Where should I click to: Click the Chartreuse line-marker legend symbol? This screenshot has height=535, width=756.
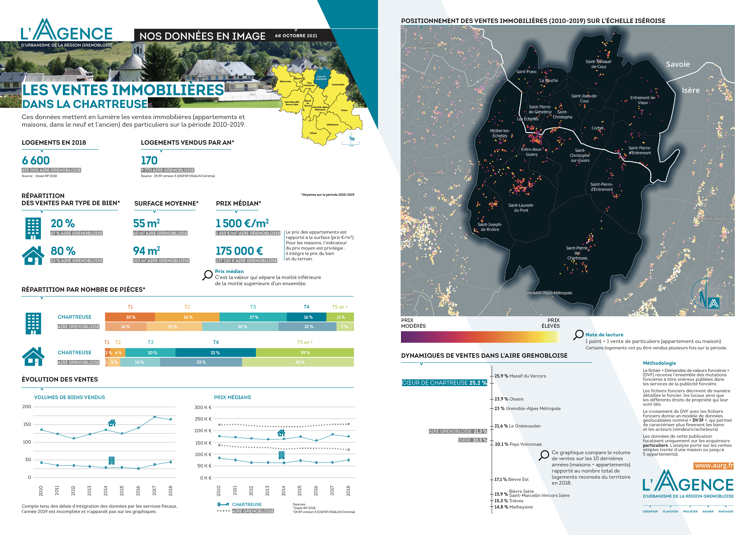click(223, 504)
